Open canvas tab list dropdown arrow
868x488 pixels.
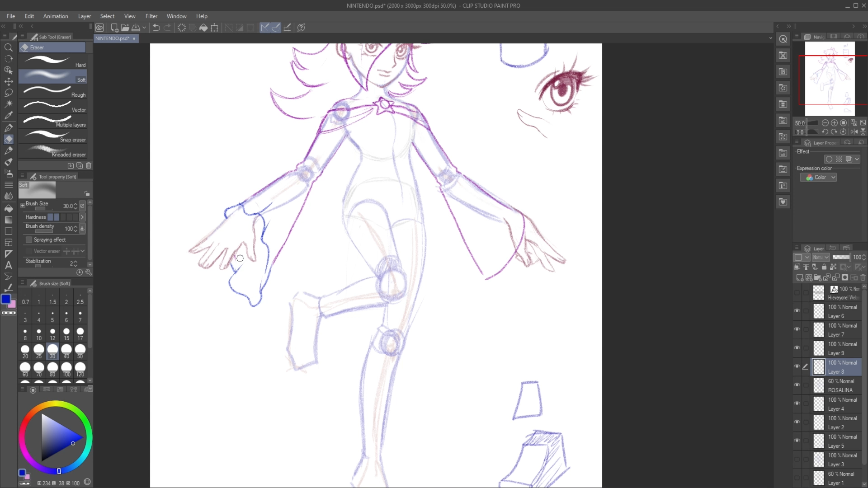pos(770,38)
